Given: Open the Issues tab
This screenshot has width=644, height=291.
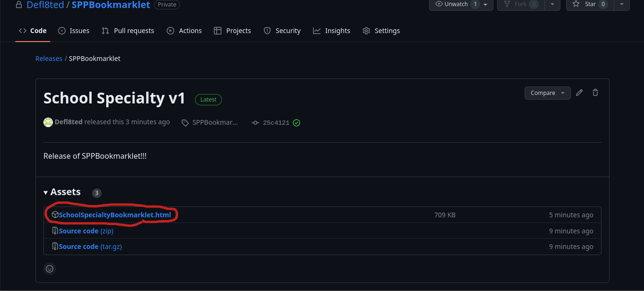Looking at the screenshot, I should point(74,31).
